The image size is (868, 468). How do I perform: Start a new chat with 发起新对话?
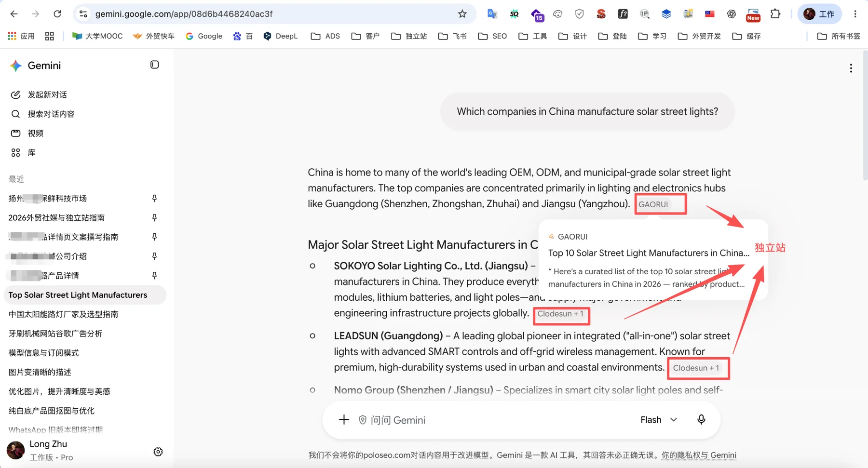pyautogui.click(x=47, y=94)
